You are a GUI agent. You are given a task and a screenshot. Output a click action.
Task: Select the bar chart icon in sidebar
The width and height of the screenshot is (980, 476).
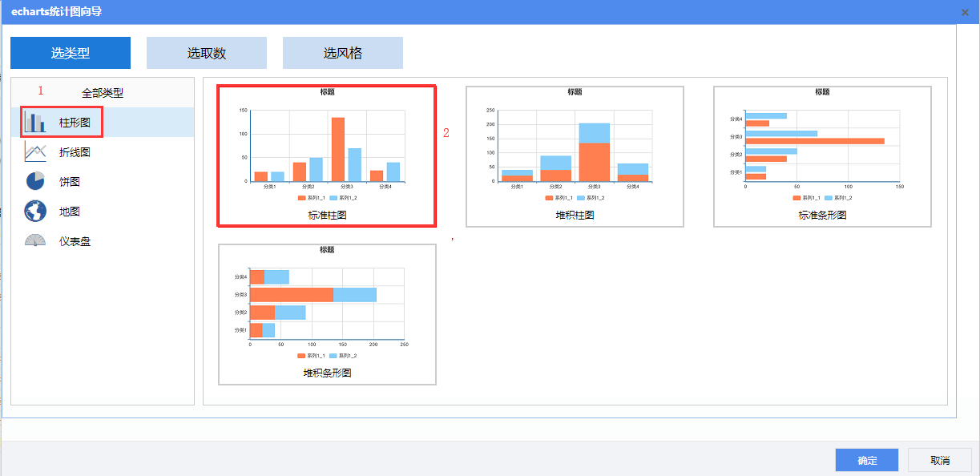[x=35, y=123]
